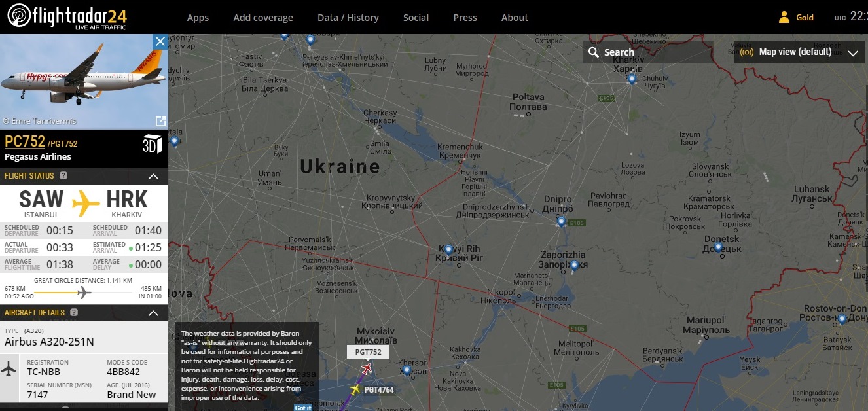
Task: Open the aircraft photo in new window
Action: click(x=160, y=121)
